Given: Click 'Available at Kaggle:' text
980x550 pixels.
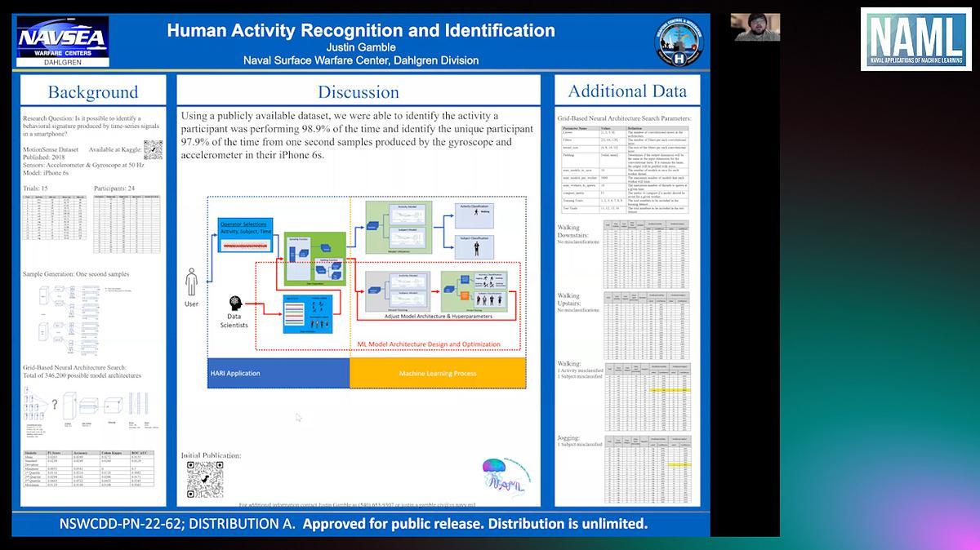Looking at the screenshot, I should click(114, 149).
